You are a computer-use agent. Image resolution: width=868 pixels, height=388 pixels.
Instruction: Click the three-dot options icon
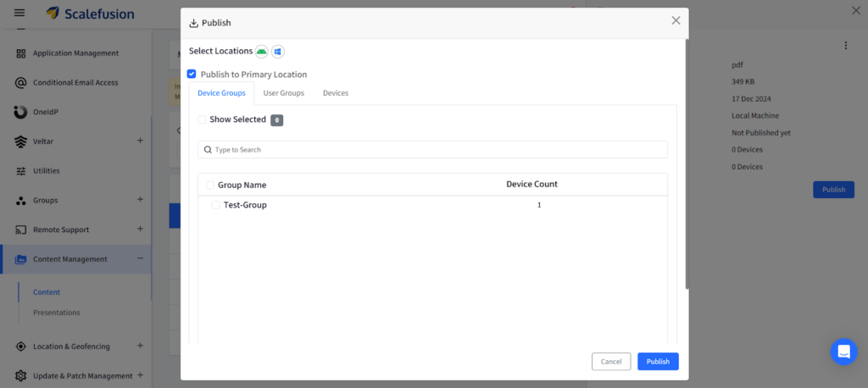click(x=844, y=46)
